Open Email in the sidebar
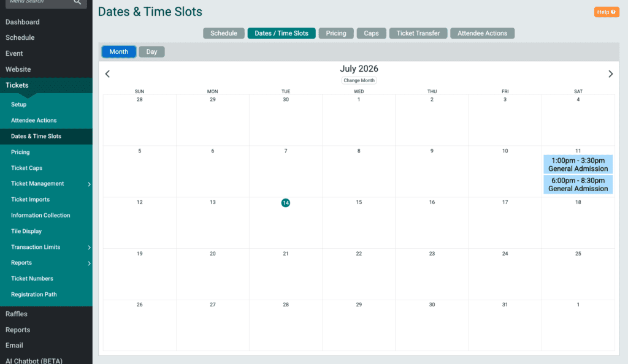The width and height of the screenshot is (628, 364). (x=14, y=346)
